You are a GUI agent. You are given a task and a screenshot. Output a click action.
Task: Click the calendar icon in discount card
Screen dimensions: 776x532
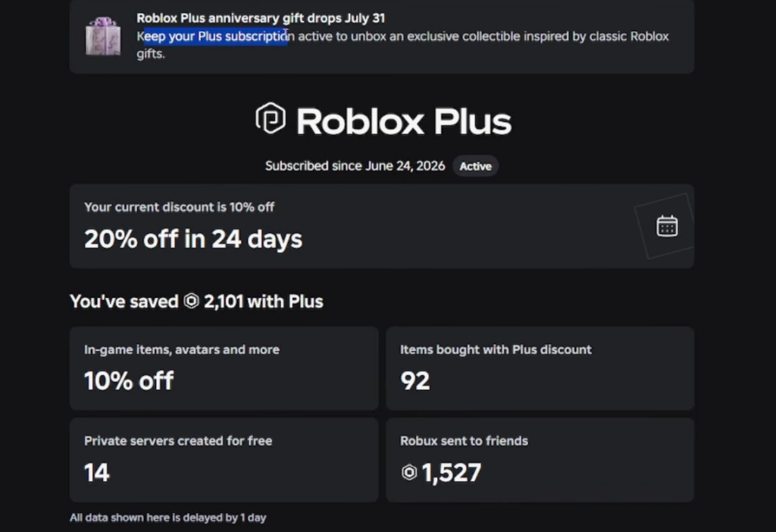point(667,227)
